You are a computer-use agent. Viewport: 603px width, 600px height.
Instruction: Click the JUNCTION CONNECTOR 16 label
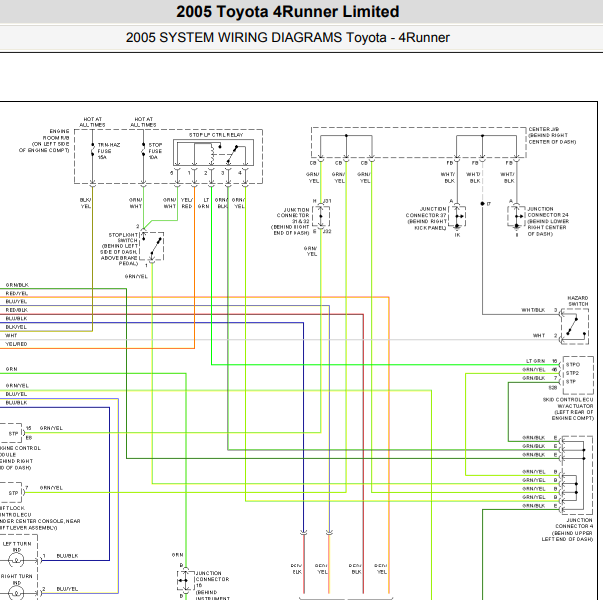[212, 585]
